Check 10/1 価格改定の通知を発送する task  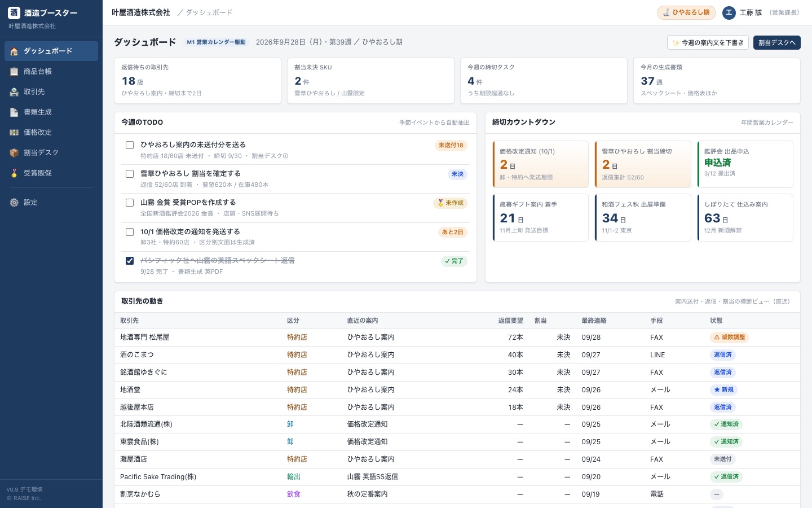(x=130, y=232)
